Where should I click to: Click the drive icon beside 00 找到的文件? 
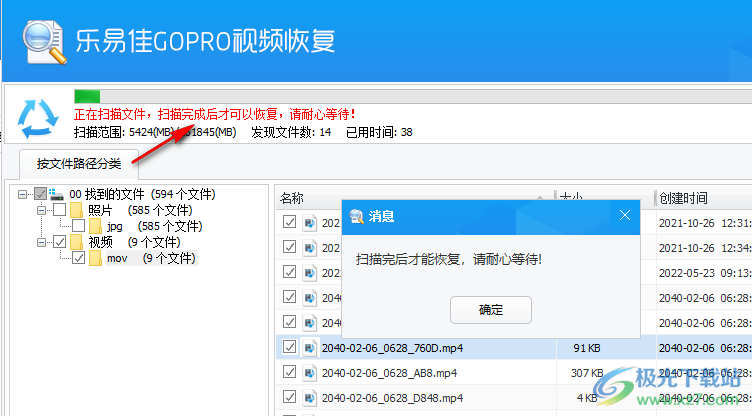[x=56, y=194]
